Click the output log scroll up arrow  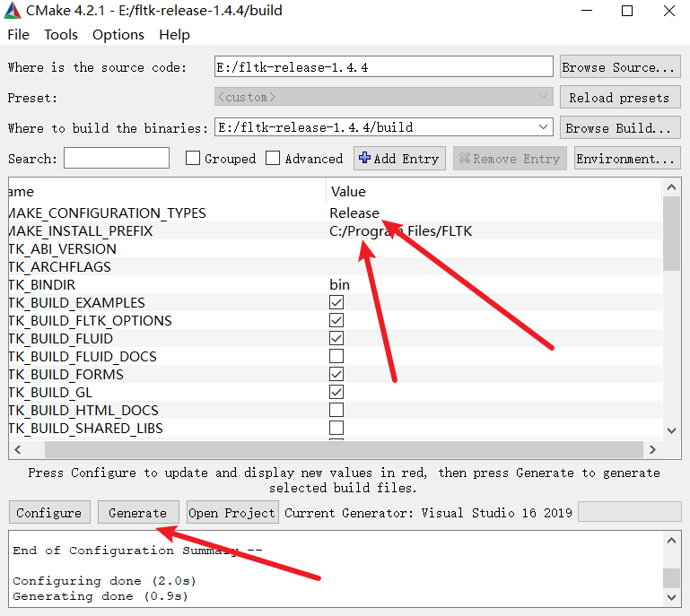tap(671, 541)
